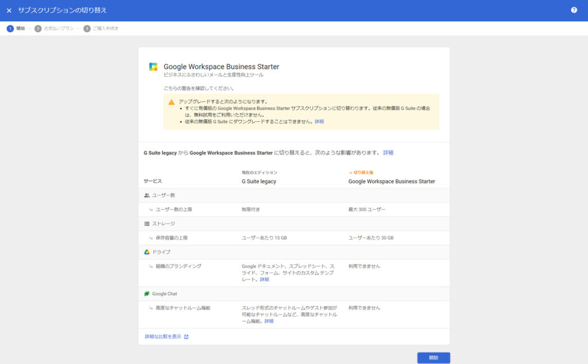Click 利用できません in the 高度なチャットルーム機能 row
The width and height of the screenshot is (588, 364).
tap(364, 308)
